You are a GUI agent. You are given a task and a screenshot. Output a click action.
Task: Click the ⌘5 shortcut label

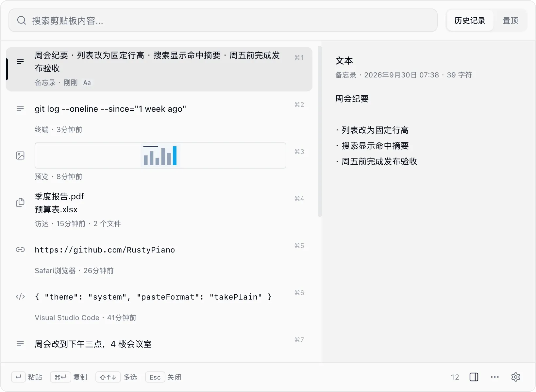(x=299, y=246)
